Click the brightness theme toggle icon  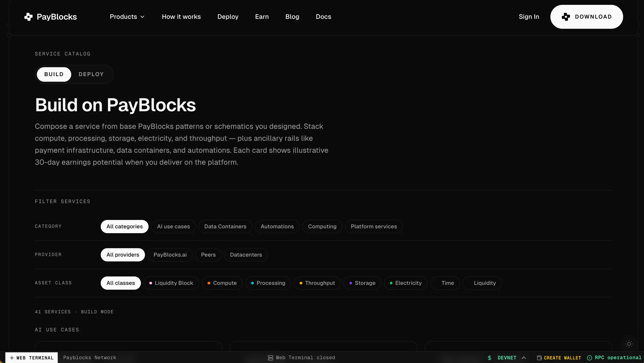tap(629, 344)
